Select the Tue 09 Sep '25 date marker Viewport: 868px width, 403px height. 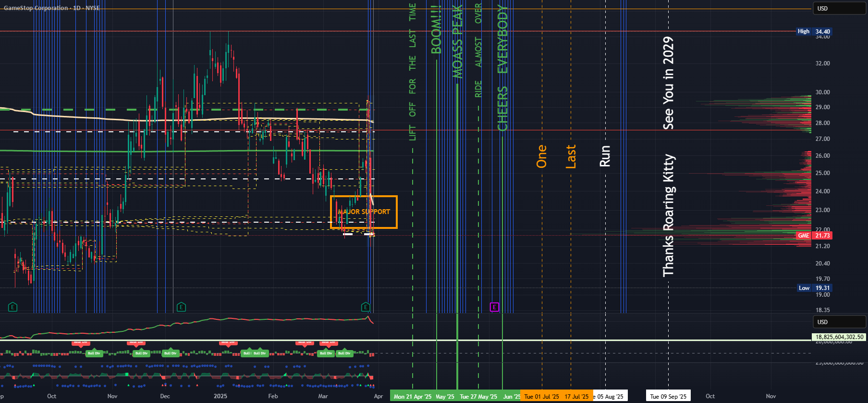tap(668, 397)
